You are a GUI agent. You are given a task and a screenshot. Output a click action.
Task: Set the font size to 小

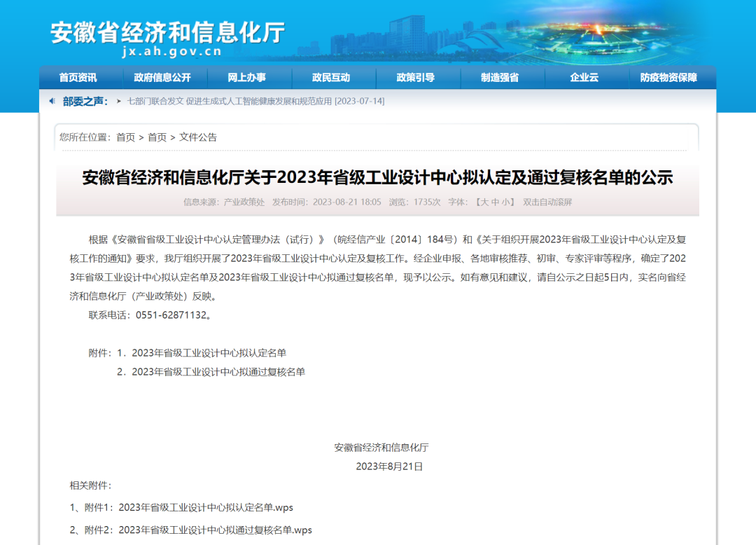point(507,202)
